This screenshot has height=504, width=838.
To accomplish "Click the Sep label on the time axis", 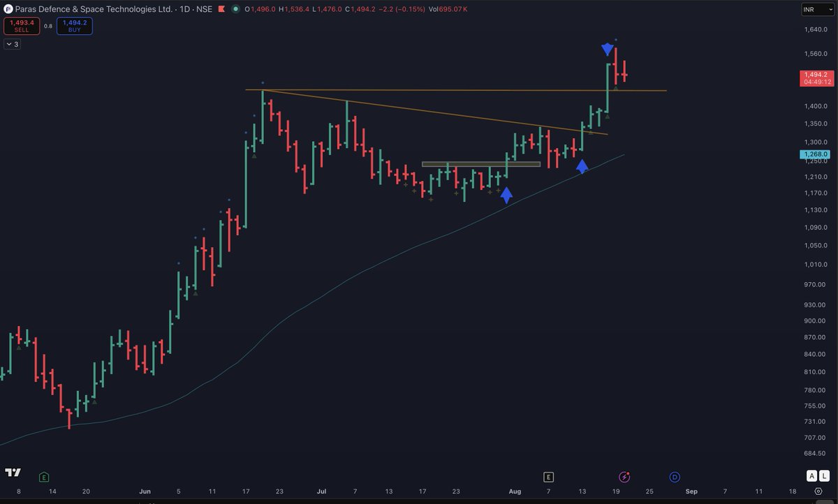I will [691, 491].
